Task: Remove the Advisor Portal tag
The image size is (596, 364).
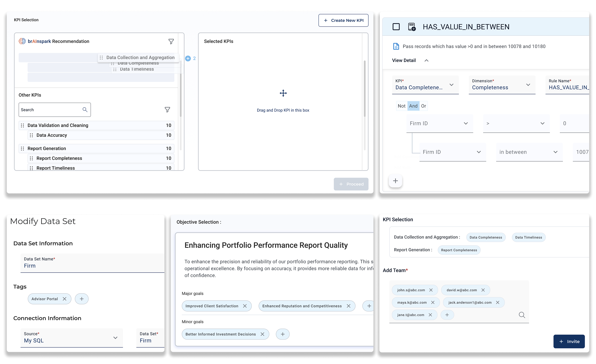Action: click(65, 299)
